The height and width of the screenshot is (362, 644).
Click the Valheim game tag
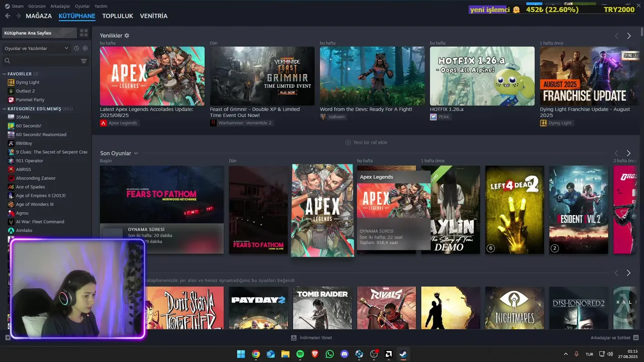point(333,117)
